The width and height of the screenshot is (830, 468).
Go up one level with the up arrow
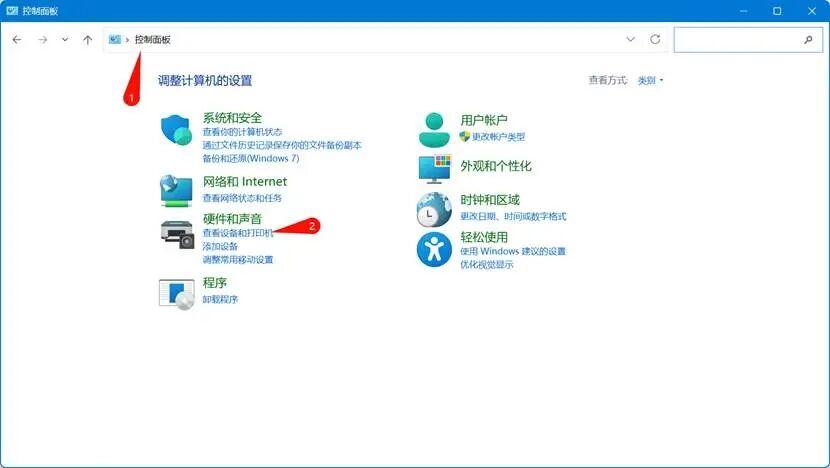pyautogui.click(x=87, y=40)
